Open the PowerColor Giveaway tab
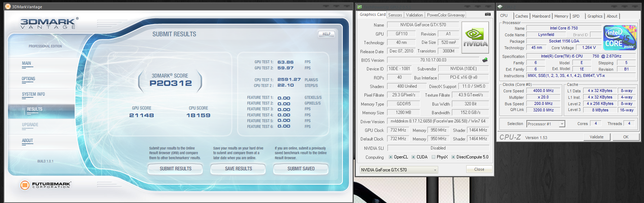 point(446,15)
